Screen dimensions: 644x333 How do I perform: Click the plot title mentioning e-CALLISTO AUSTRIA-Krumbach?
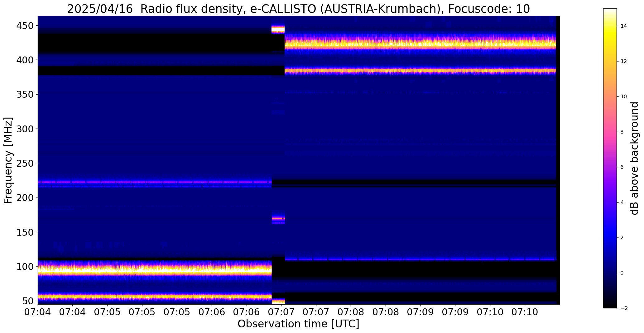[x=298, y=9]
